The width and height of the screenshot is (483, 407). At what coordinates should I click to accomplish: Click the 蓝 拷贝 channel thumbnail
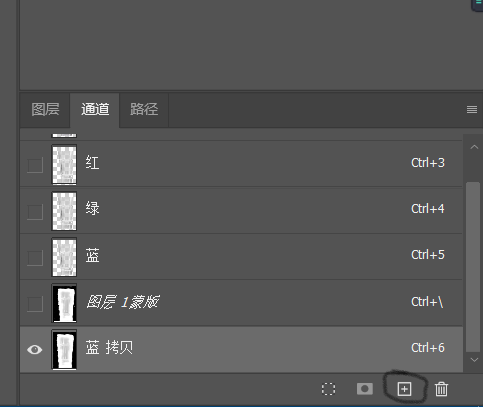pos(64,350)
